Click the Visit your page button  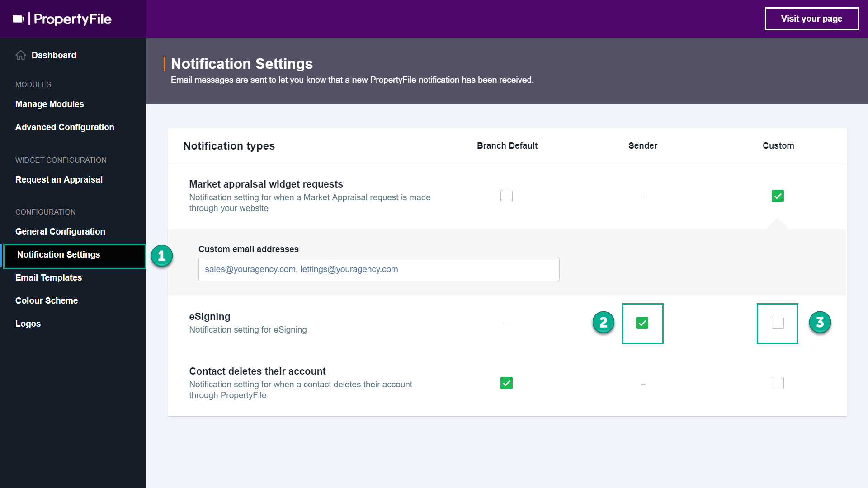click(x=811, y=19)
